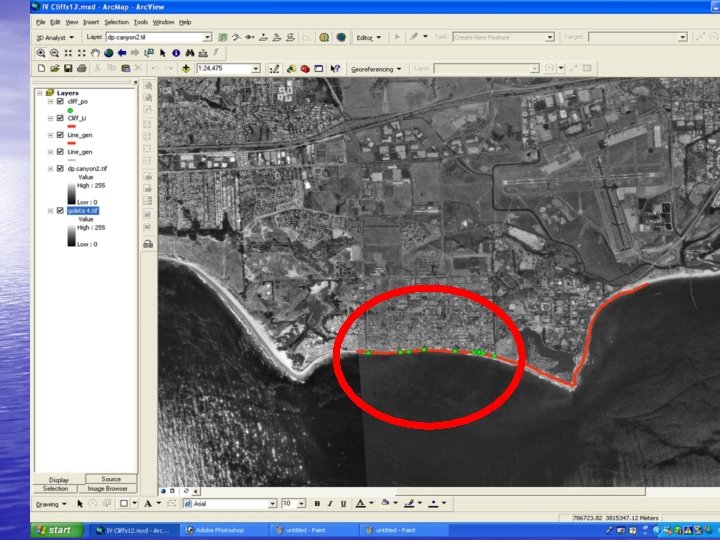Select the Measure tool

click(203, 53)
